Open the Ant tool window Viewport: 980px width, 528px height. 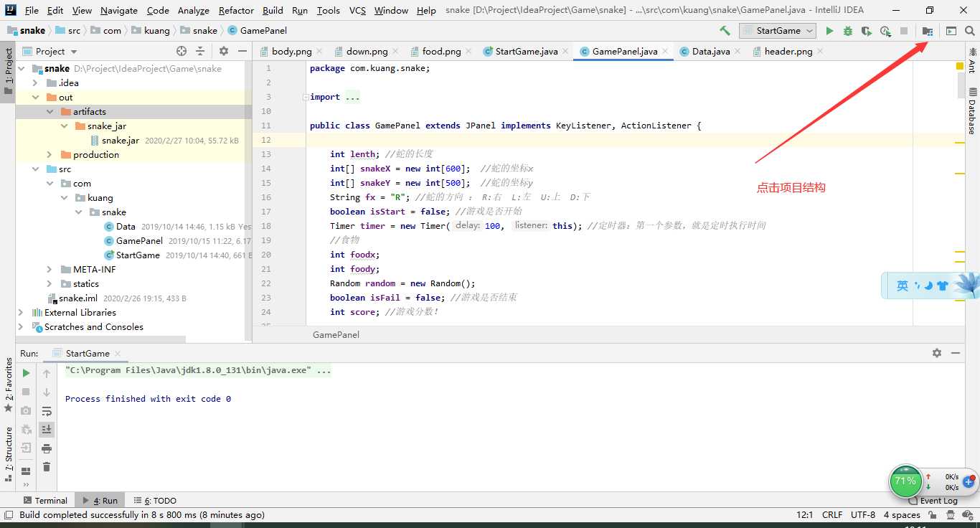[x=972, y=60]
